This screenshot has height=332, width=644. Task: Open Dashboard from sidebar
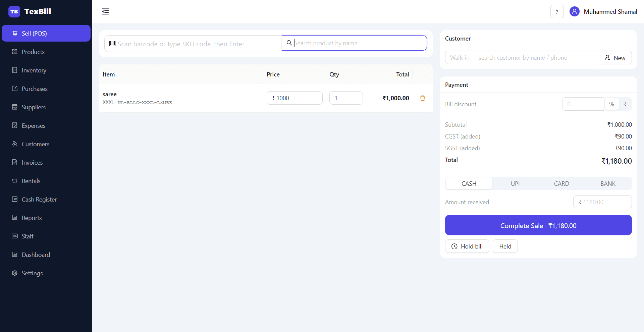click(46, 255)
